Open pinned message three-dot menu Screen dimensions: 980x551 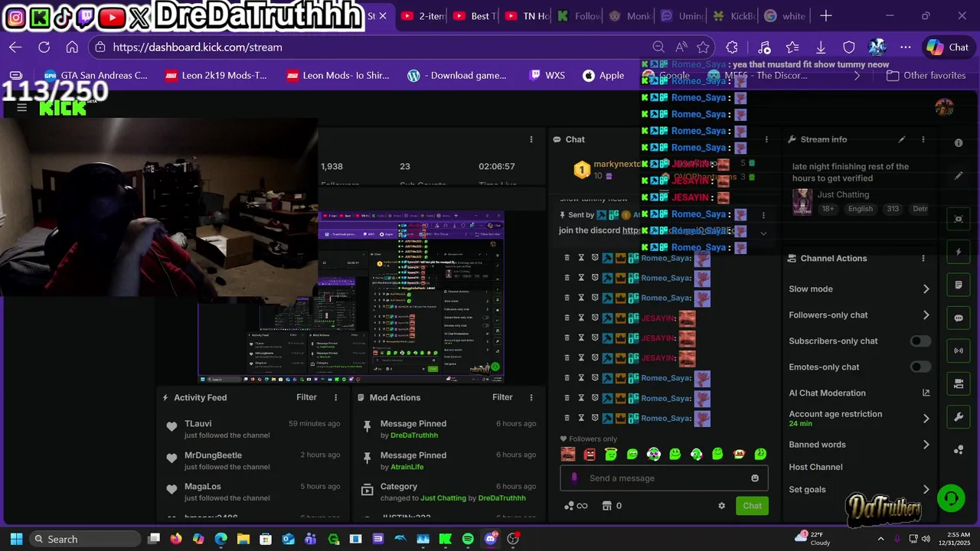[x=763, y=215]
